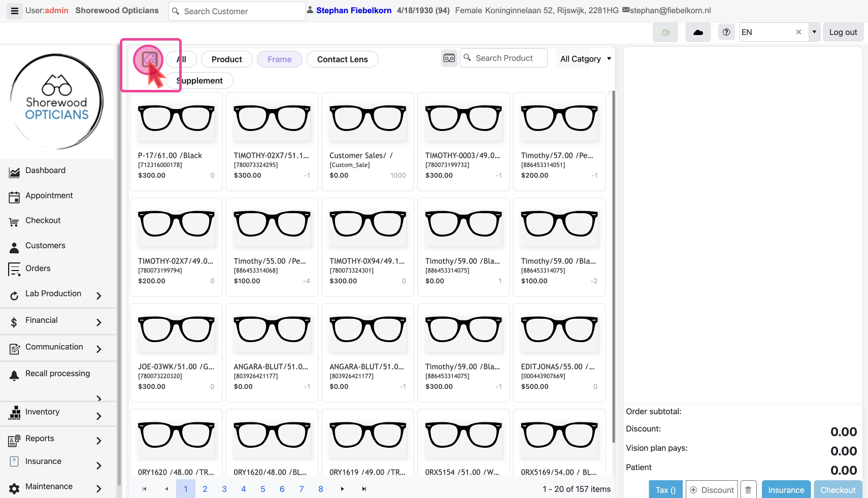The image size is (868, 498).
Task: Switch to the Supplement filter tab
Action: tap(200, 81)
